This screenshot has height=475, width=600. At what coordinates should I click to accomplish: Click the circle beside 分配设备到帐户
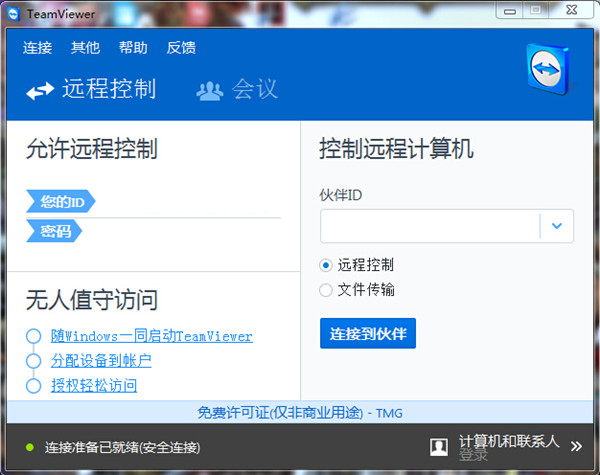tap(34, 361)
